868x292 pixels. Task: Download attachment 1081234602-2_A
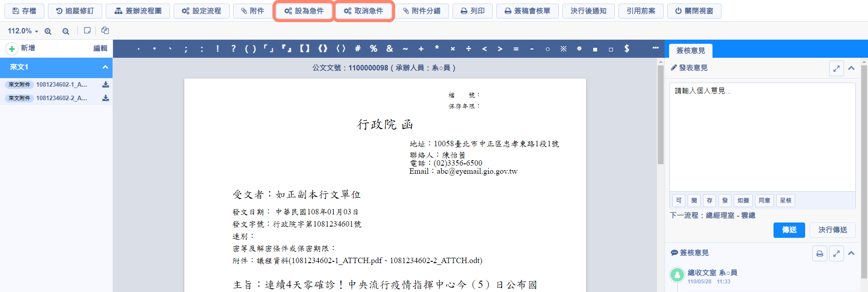(105, 98)
